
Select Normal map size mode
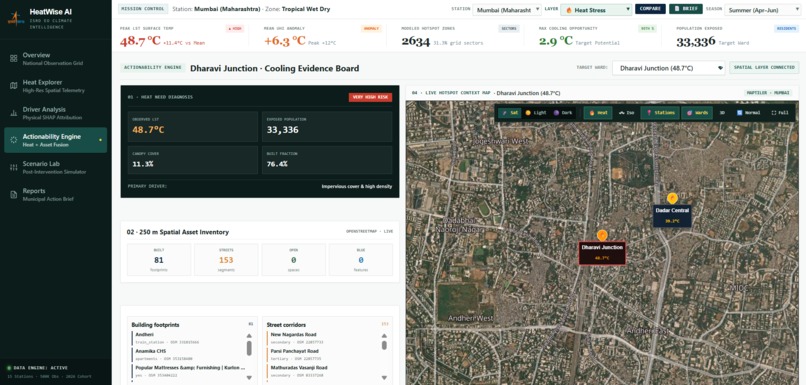pos(748,113)
